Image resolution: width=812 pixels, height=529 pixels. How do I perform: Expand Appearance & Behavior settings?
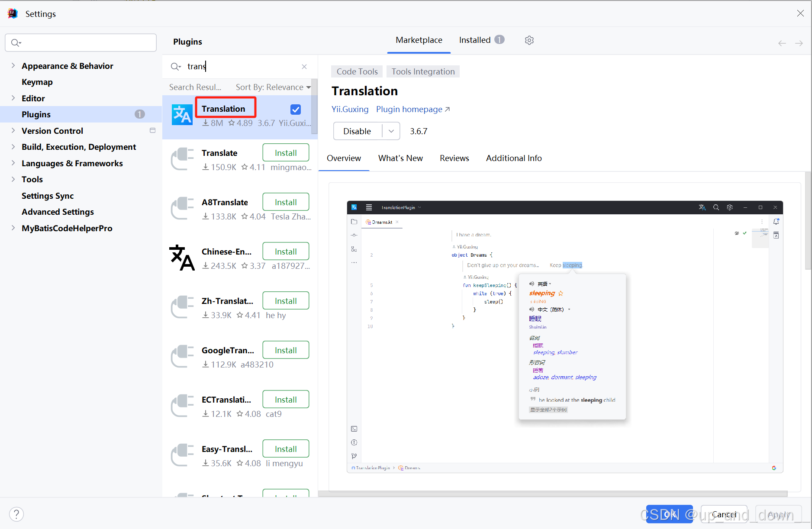point(13,65)
